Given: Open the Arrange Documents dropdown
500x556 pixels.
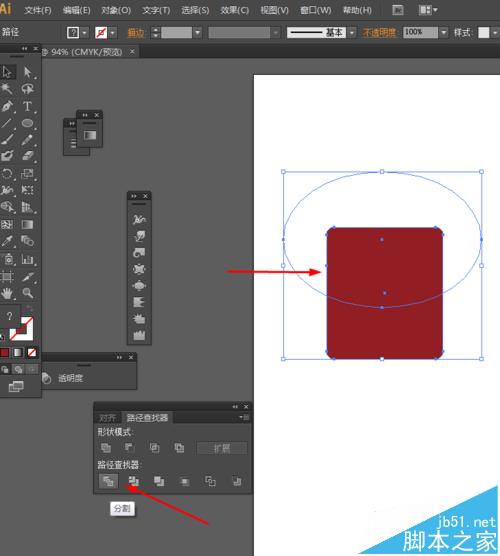Looking at the screenshot, I should (x=428, y=10).
